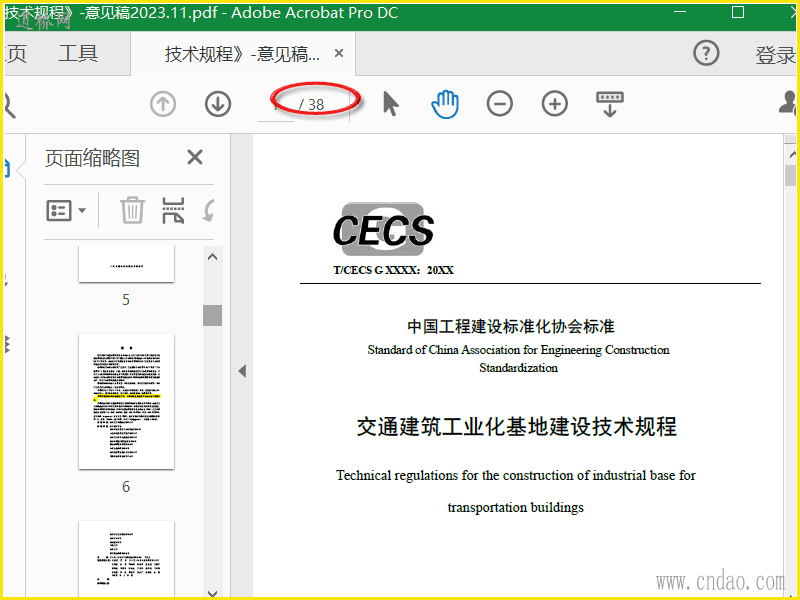
Task: Click the text 中国工程建设标准化协会标准
Action: click(x=511, y=327)
